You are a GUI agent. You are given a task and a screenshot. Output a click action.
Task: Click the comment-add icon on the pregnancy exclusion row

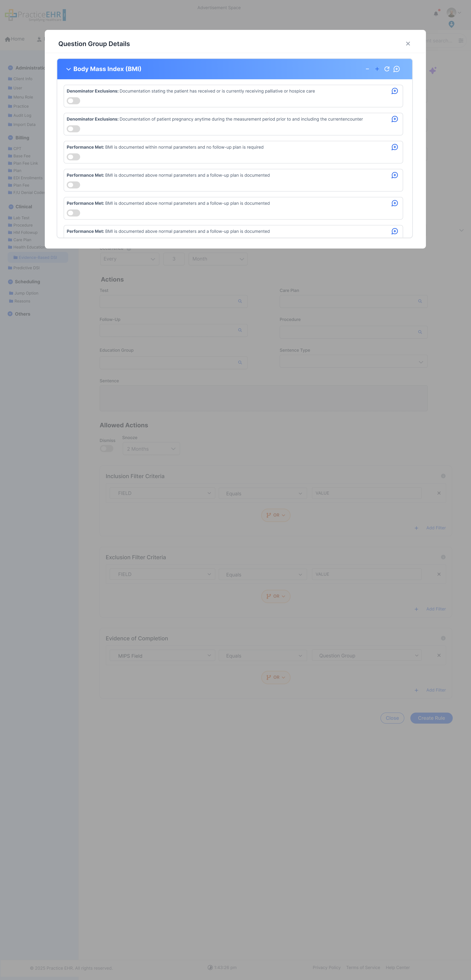(x=394, y=119)
